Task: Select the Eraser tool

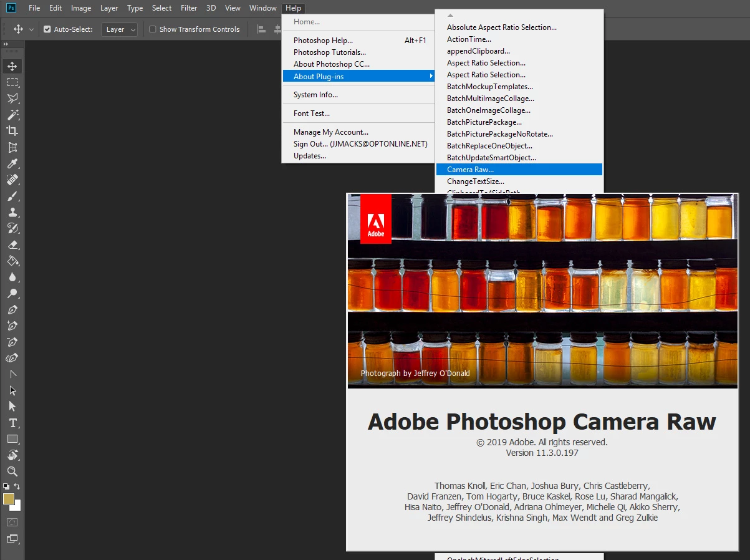Action: coord(12,244)
